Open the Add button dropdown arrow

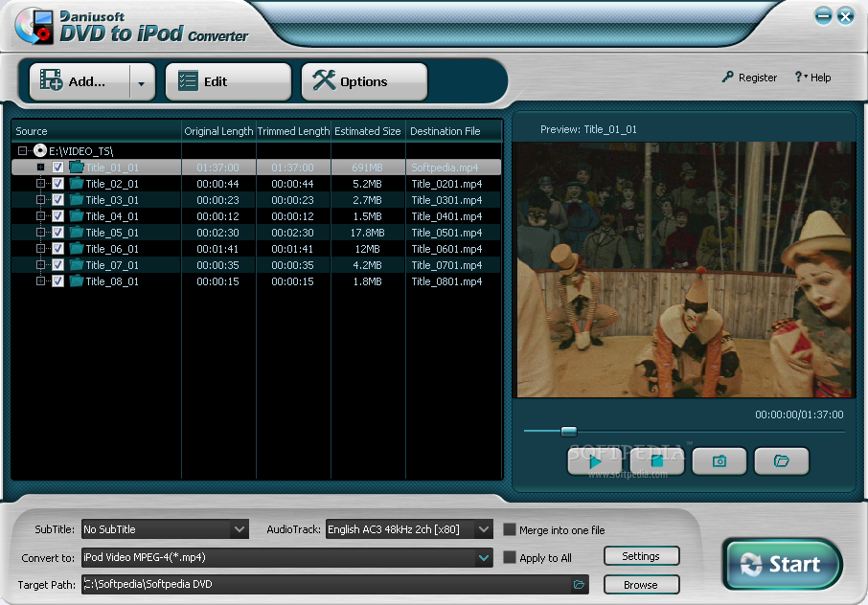point(142,83)
